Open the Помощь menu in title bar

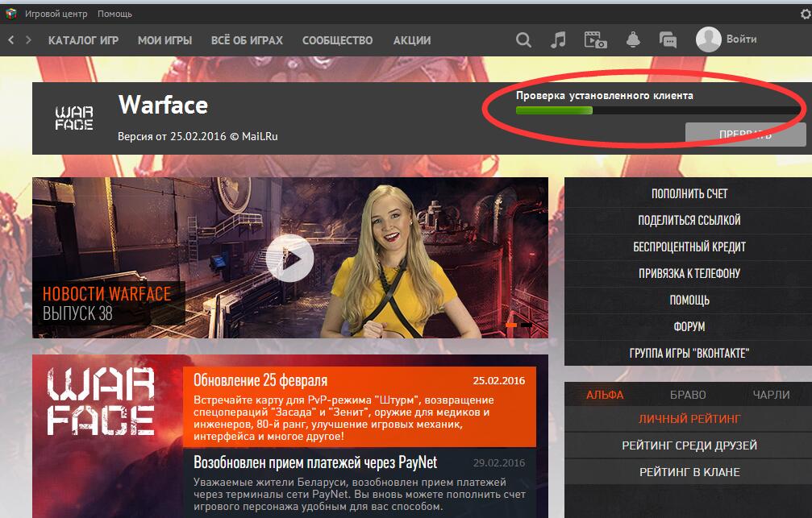click(115, 14)
